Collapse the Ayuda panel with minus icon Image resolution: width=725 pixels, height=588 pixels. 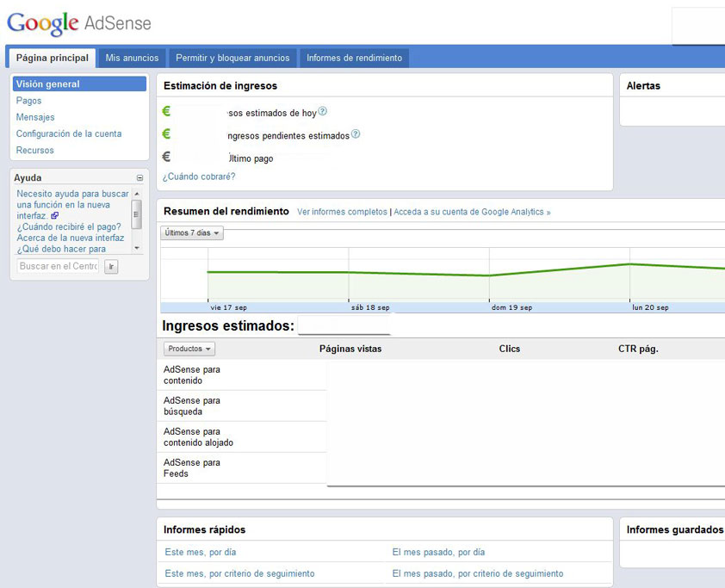tap(139, 178)
